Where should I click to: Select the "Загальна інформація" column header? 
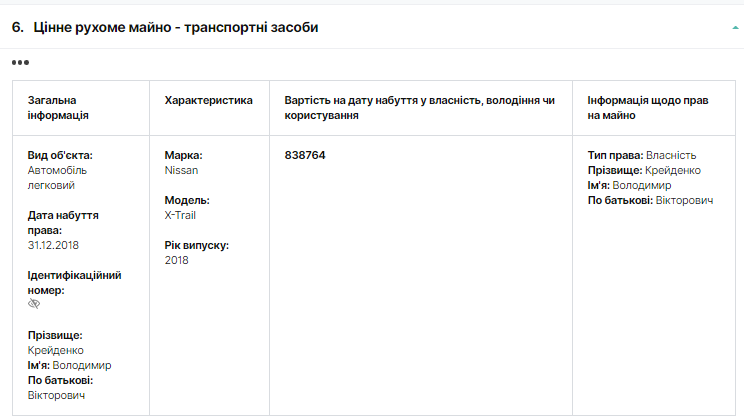58,108
